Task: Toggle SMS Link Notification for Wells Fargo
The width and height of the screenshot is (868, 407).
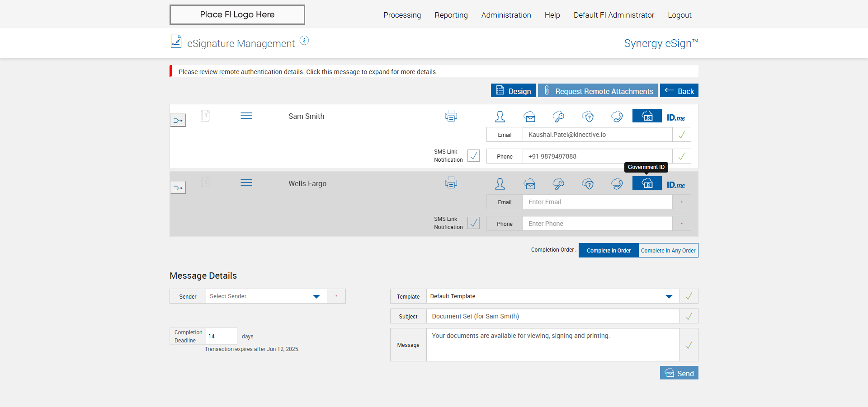Action: (x=473, y=223)
